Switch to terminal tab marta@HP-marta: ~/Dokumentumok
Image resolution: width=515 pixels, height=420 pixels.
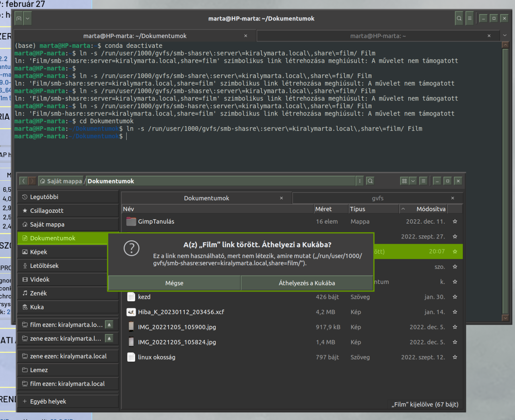click(x=135, y=36)
